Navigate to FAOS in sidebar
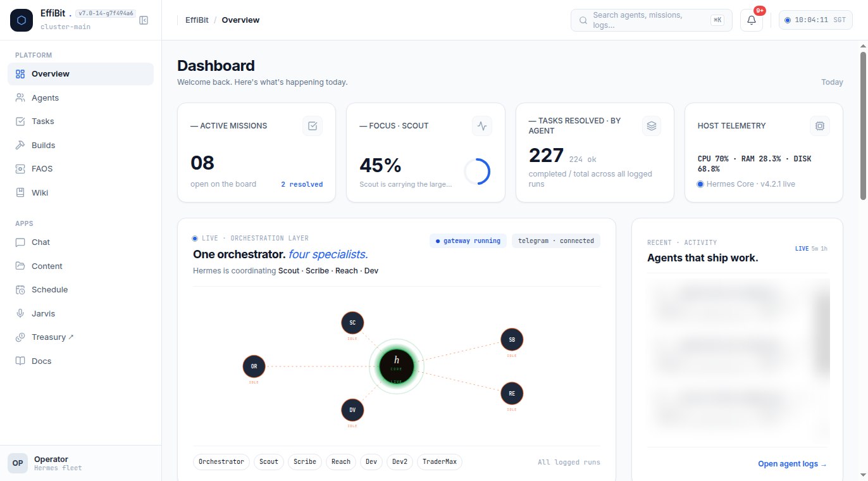The width and height of the screenshot is (868, 481). coord(80,169)
